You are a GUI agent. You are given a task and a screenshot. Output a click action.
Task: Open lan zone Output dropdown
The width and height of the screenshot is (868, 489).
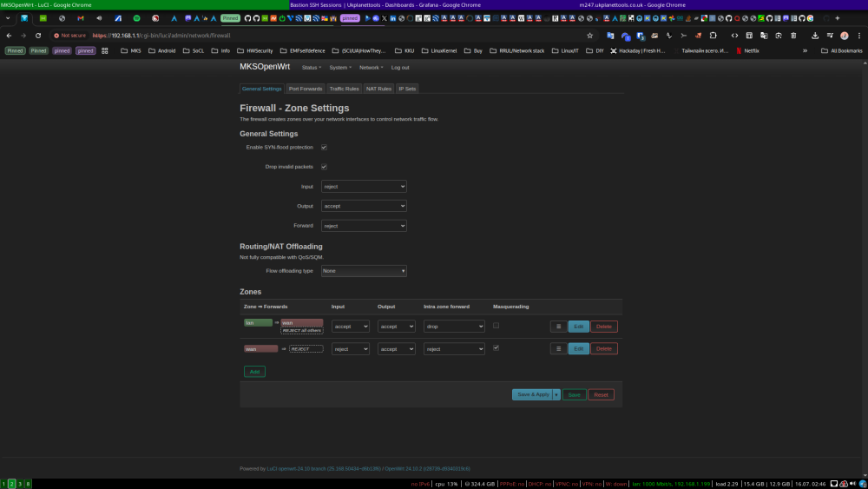(397, 327)
